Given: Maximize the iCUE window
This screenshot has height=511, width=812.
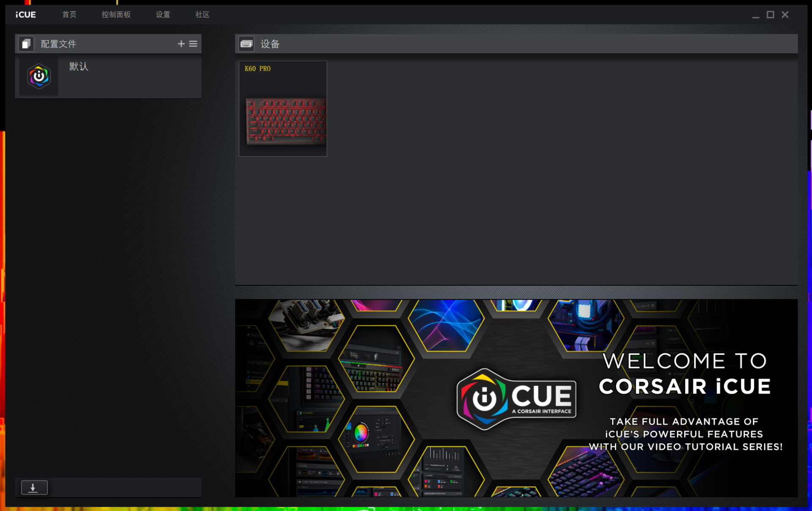Looking at the screenshot, I should pos(771,15).
